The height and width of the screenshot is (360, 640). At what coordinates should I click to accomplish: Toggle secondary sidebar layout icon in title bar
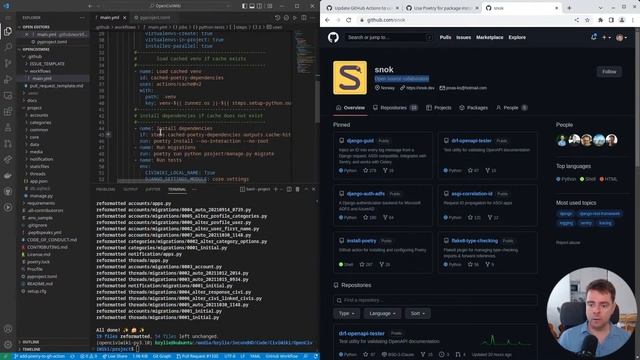(x=260, y=6)
